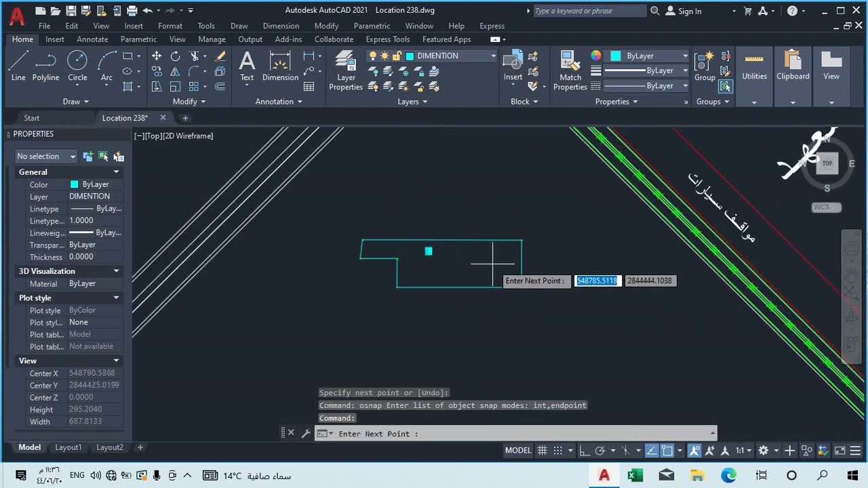Open the Text annotation tool
This screenshot has width=868, height=488.
247,66
